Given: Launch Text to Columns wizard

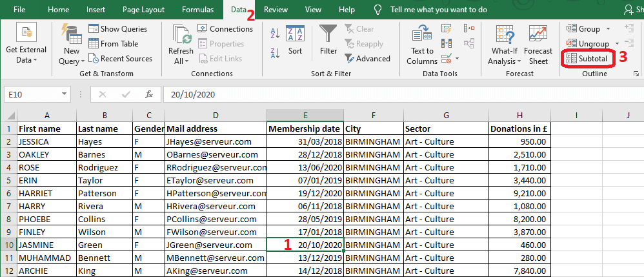Looking at the screenshot, I should coord(422,44).
